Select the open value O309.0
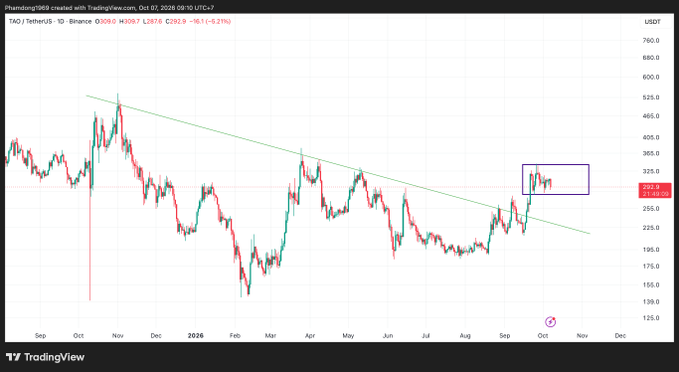The width and height of the screenshot is (679, 372). click(x=106, y=21)
